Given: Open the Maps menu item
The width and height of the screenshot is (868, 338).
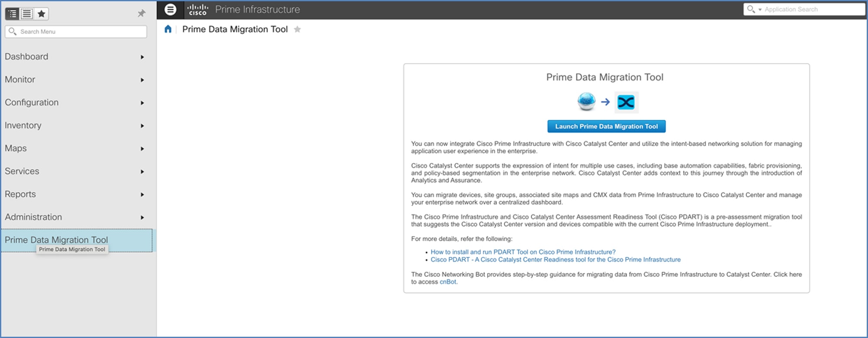Looking at the screenshot, I should tap(16, 148).
